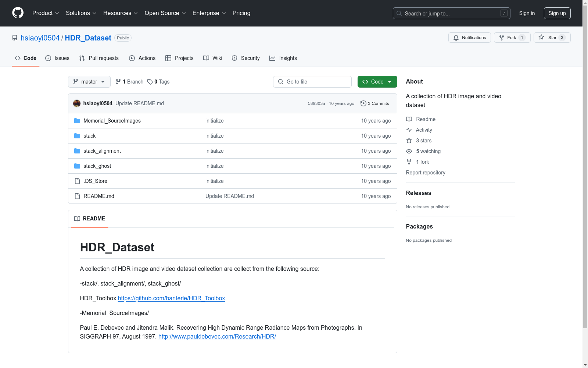Switch to the Insights tab
The image size is (588, 368).
[x=283, y=58]
